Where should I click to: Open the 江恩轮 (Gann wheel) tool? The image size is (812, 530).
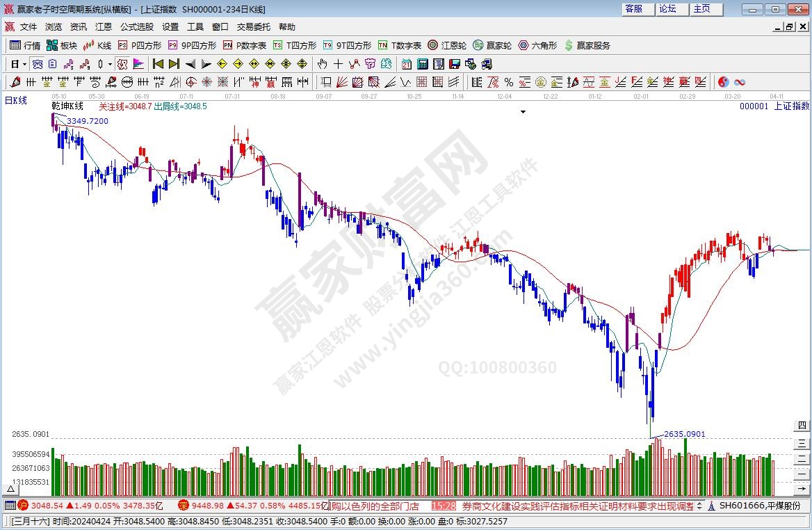click(446, 45)
